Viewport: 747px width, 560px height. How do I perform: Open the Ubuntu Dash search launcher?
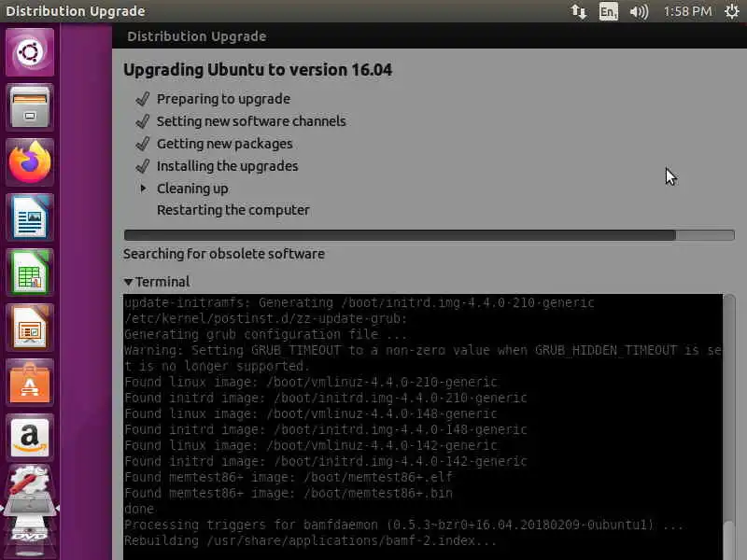tap(30, 52)
